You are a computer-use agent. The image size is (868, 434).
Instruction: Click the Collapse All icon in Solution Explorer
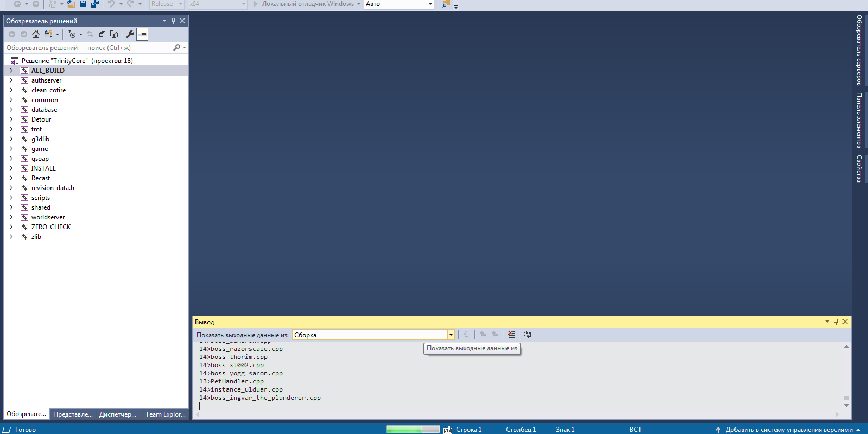[x=102, y=34]
